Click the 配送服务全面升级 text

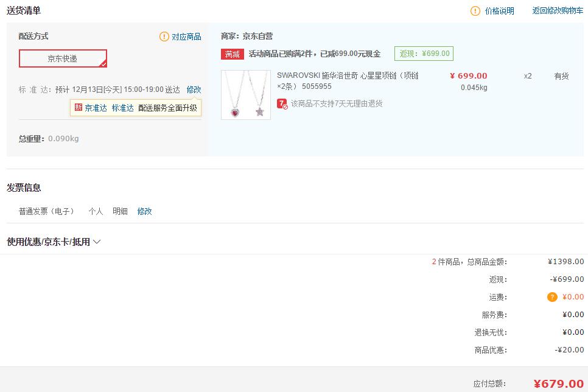point(167,108)
